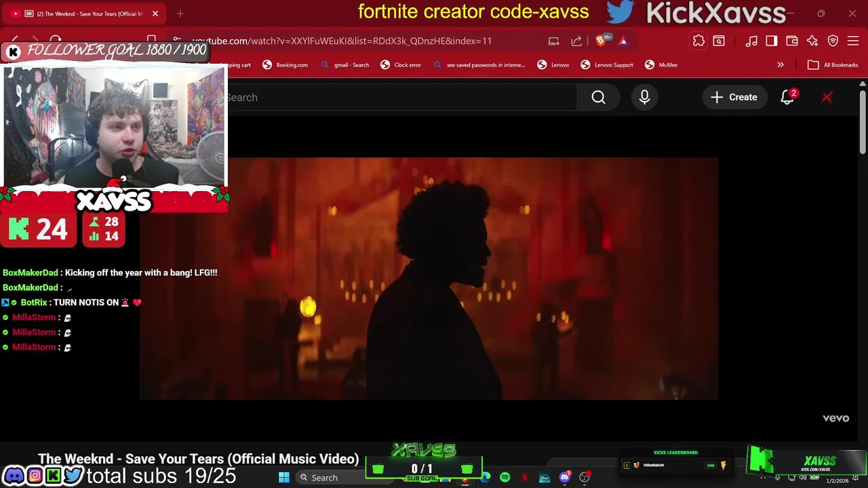Open Brave VPN shield icon
Screen dimensions: 868x488
point(833,41)
